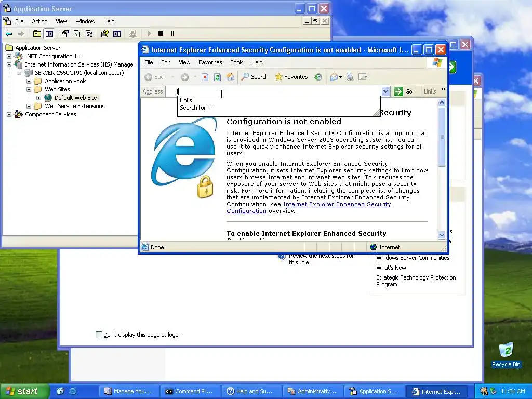Expand the .NET Configuration 1.1 tree node
The width and height of the screenshot is (532, 399).
[9, 56]
